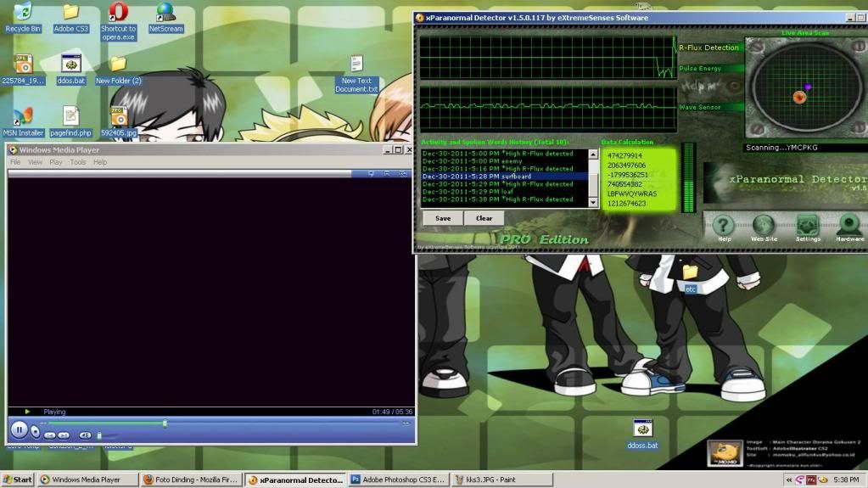Open New Text Document.txt icon
The height and width of the screenshot is (488, 868).
[x=356, y=74]
